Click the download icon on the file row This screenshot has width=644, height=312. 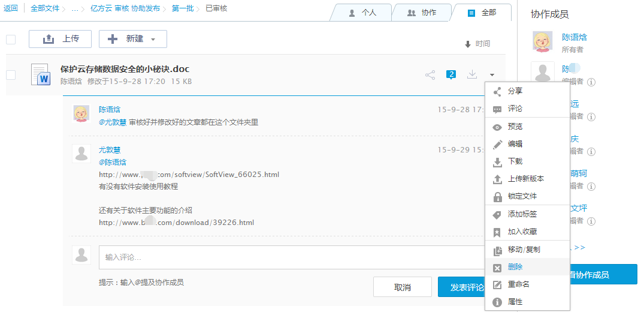pyautogui.click(x=472, y=74)
